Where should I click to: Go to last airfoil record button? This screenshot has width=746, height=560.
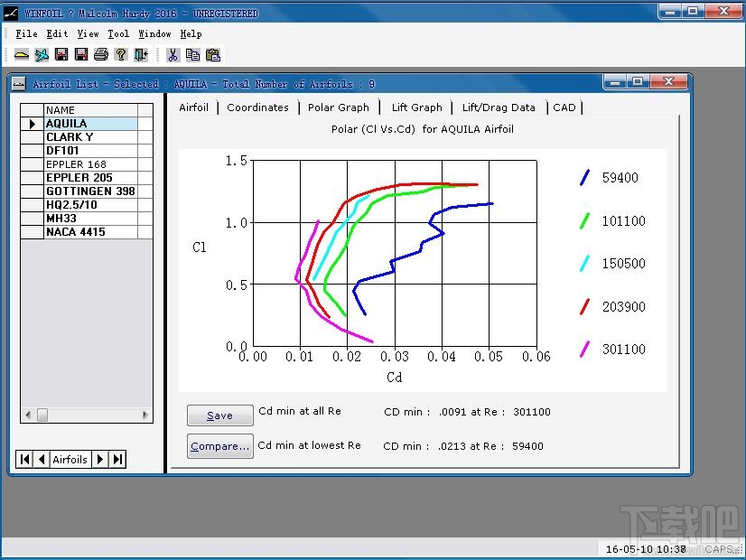[x=117, y=459]
